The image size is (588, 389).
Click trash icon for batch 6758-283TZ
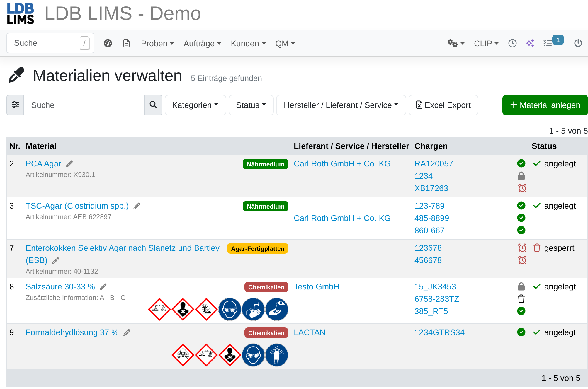[521, 299]
